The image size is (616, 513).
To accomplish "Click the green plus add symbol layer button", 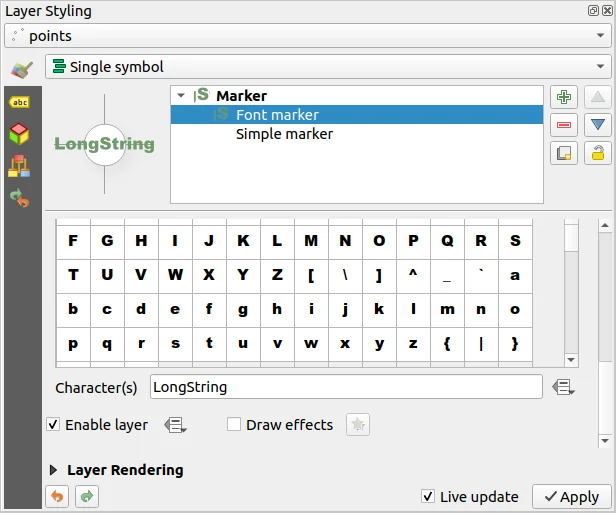I will [x=564, y=97].
